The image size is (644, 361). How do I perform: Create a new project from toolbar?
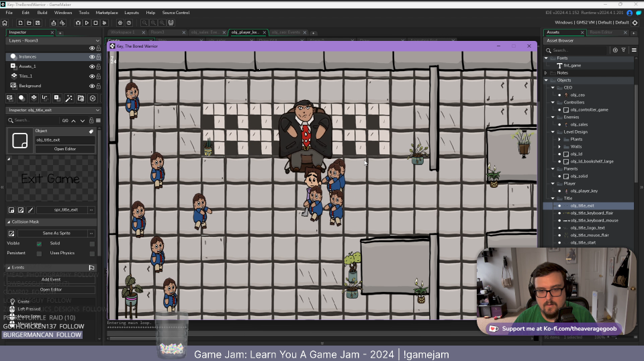tap(20, 23)
